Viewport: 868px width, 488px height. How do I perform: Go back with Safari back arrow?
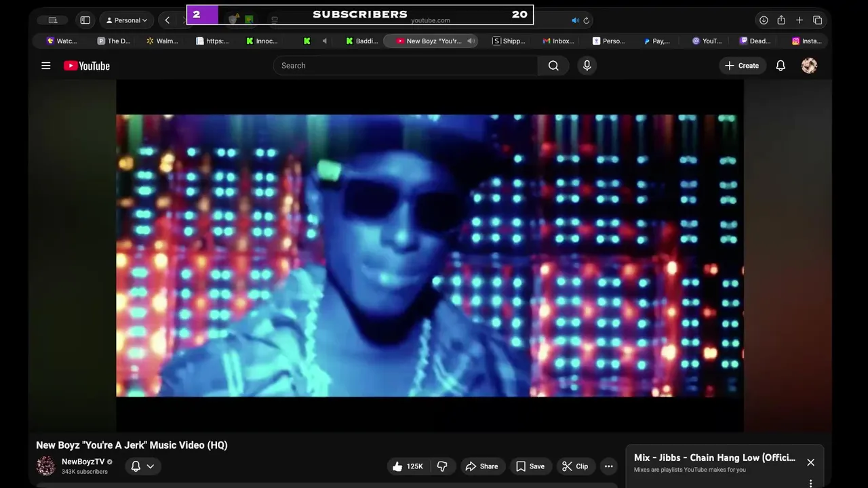[167, 20]
